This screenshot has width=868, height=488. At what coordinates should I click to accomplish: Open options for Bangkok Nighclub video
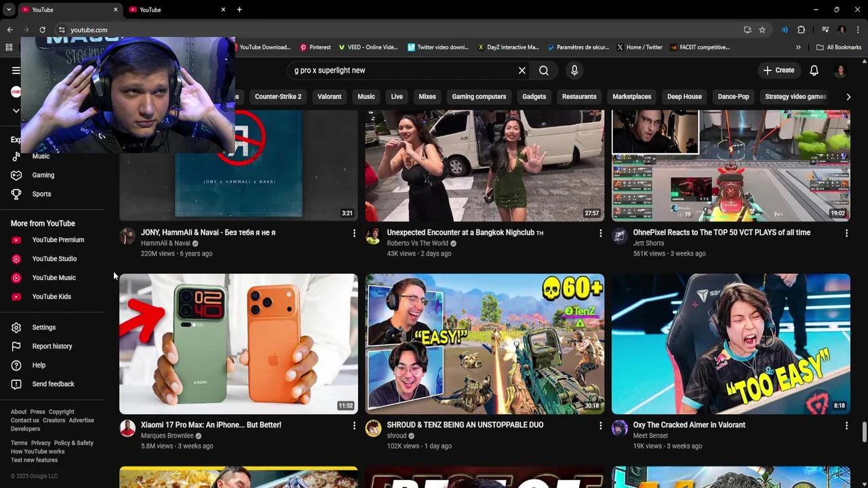click(600, 233)
